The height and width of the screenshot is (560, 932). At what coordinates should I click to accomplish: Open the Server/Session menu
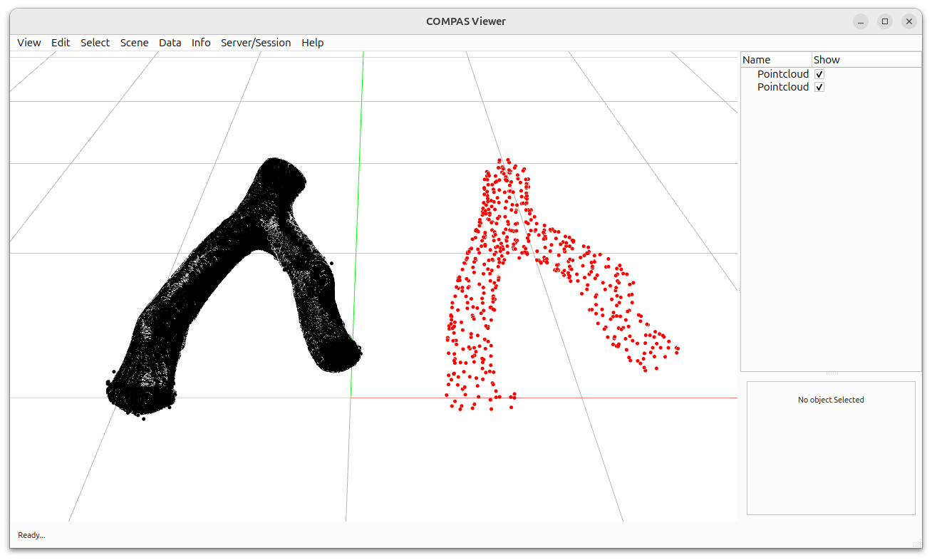[256, 43]
